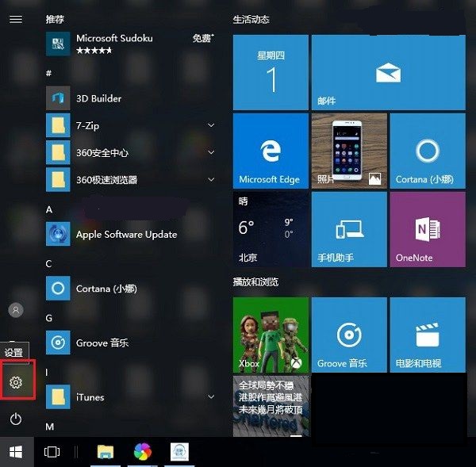Viewport: 476px width, 467px height.
Task: Expand the 360安全中心 folder group
Action: coord(211,152)
